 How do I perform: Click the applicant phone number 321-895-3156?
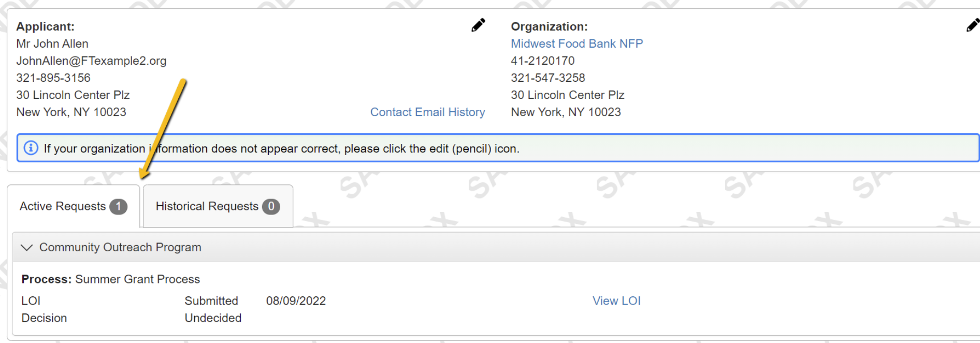tap(53, 78)
